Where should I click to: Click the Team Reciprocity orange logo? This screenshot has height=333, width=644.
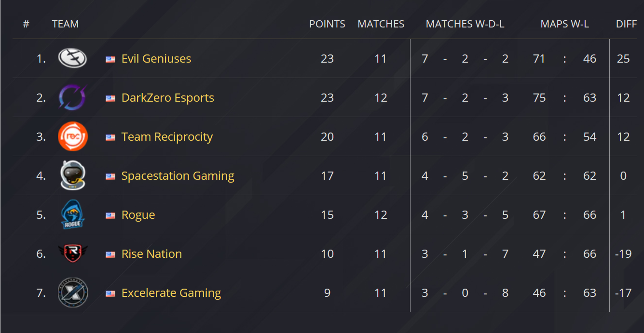pyautogui.click(x=72, y=137)
